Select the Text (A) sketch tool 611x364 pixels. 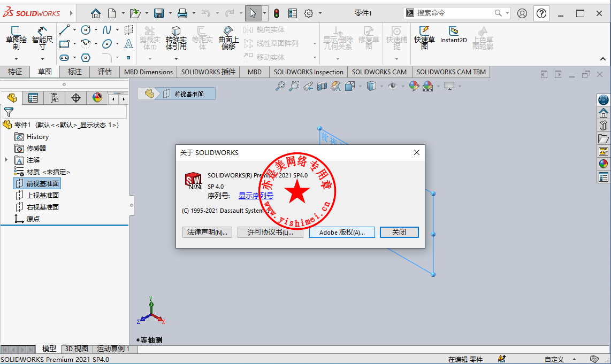[x=128, y=44]
